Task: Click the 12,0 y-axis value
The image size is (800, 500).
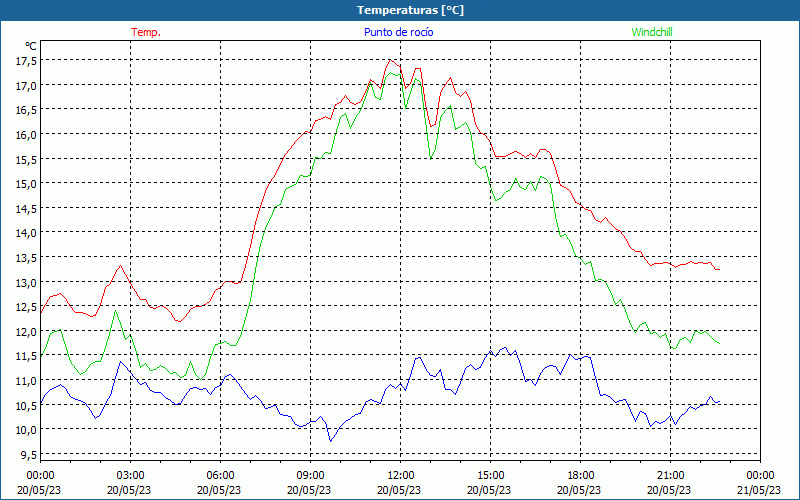Action: (27, 332)
